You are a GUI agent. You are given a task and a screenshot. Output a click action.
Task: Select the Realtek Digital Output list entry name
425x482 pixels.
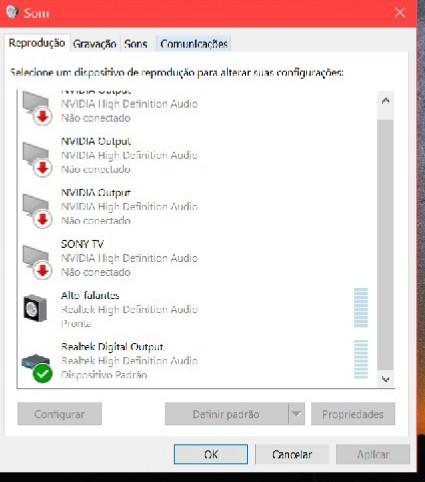click(x=112, y=347)
